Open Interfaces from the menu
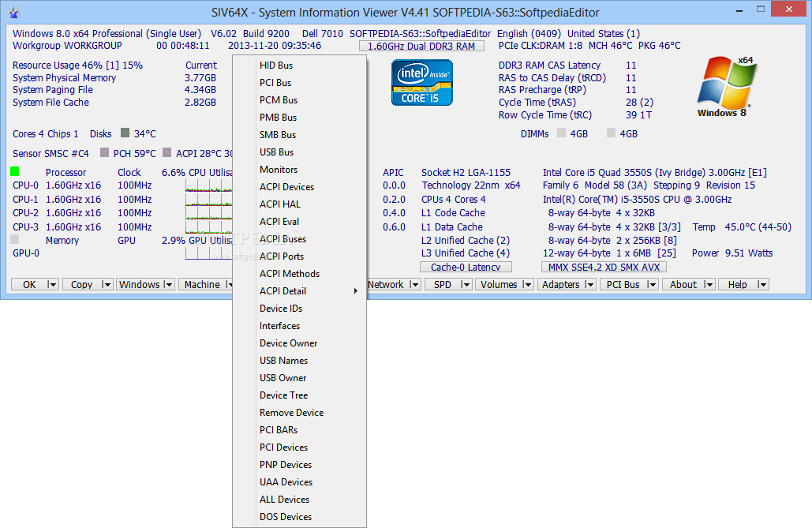Viewport: 812px width, 528px height. point(299,325)
